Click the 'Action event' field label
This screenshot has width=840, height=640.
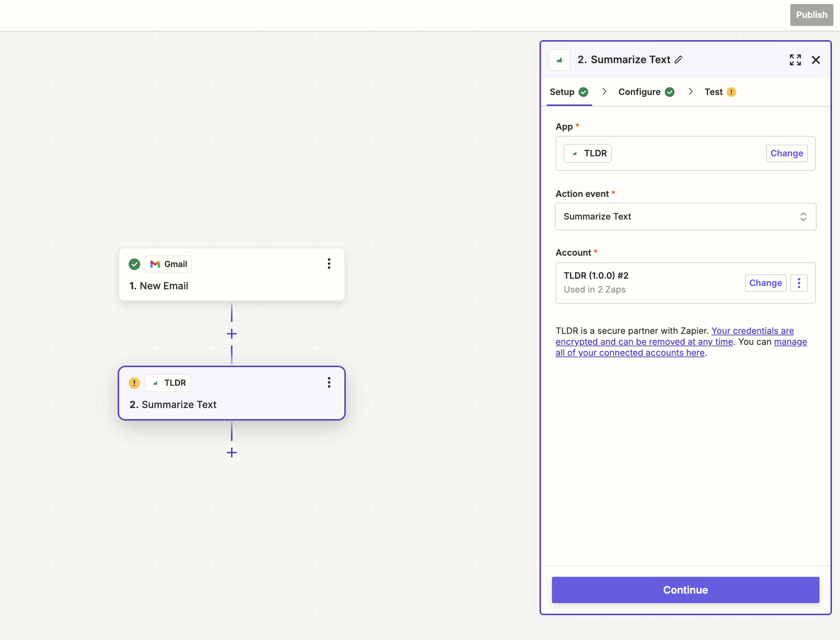pos(582,194)
